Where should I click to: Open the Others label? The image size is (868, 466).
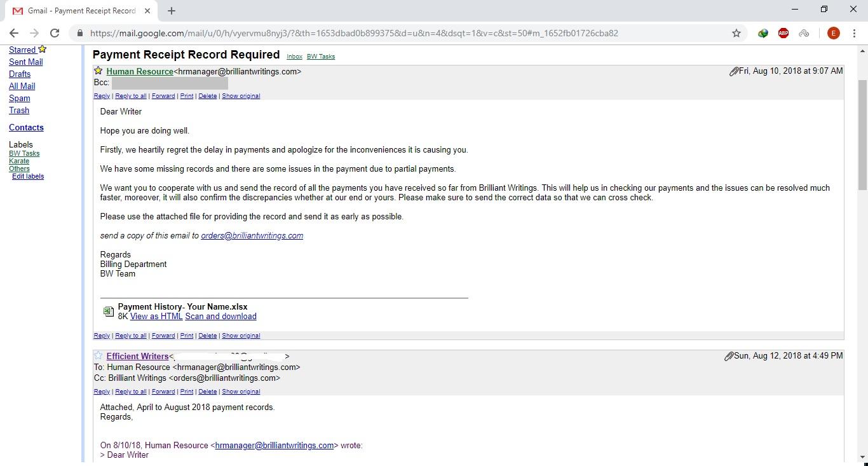coord(19,168)
